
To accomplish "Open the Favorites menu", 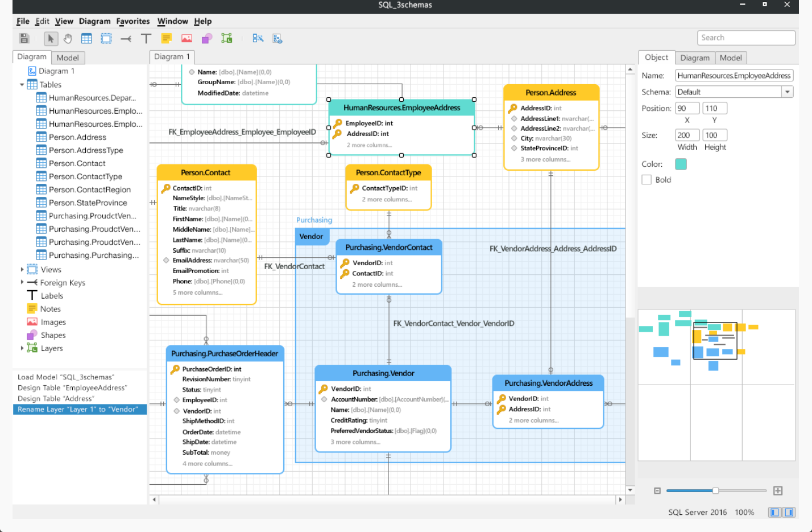I will click(133, 22).
